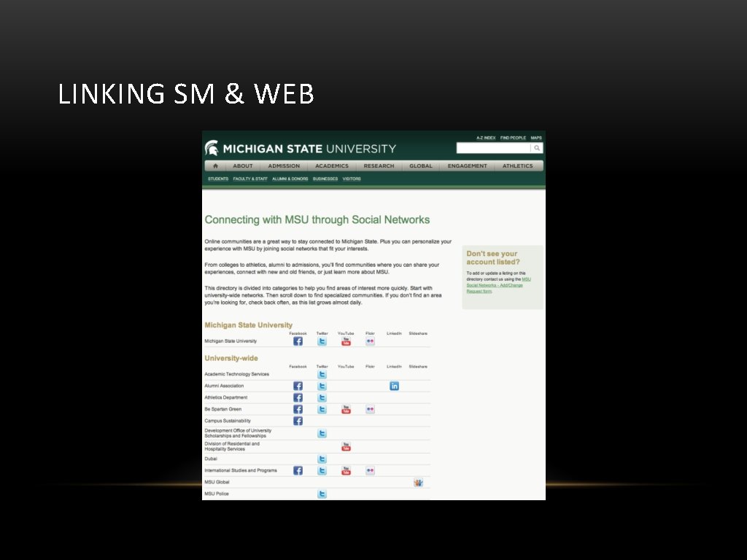Image resolution: width=747 pixels, height=560 pixels.
Task: Open Be Spartan Green Flickr icon
Action: pos(370,410)
